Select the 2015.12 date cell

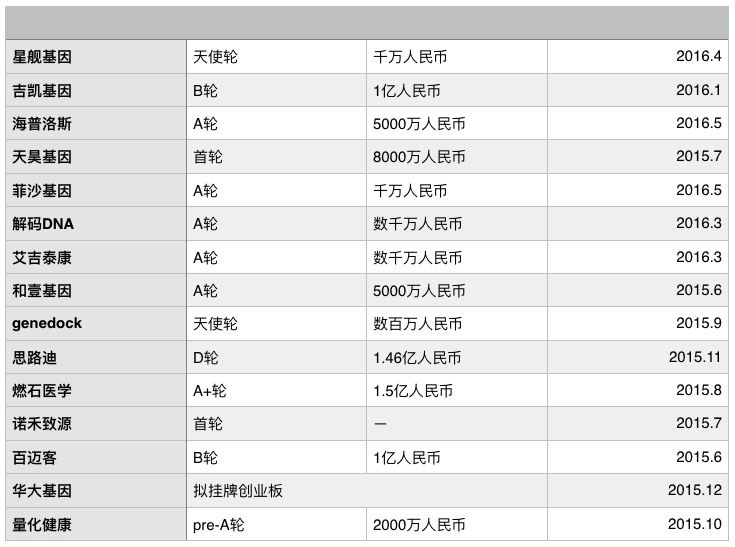[638, 491]
